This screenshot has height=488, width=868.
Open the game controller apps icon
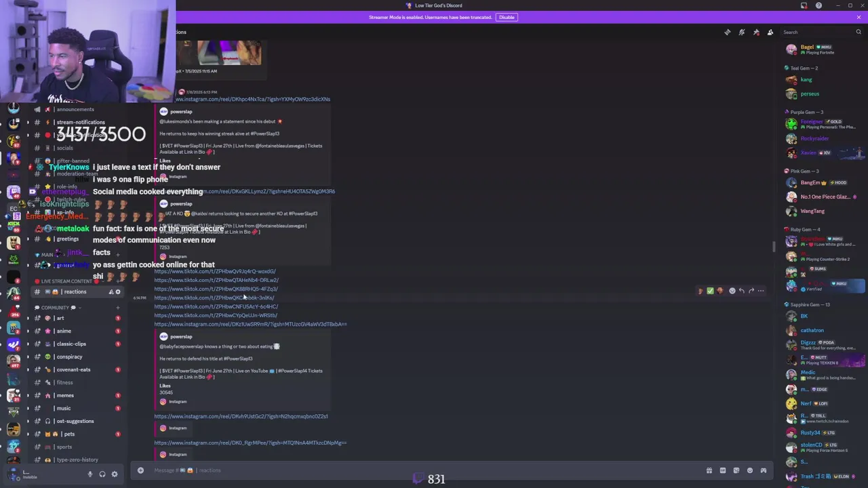coord(764,470)
